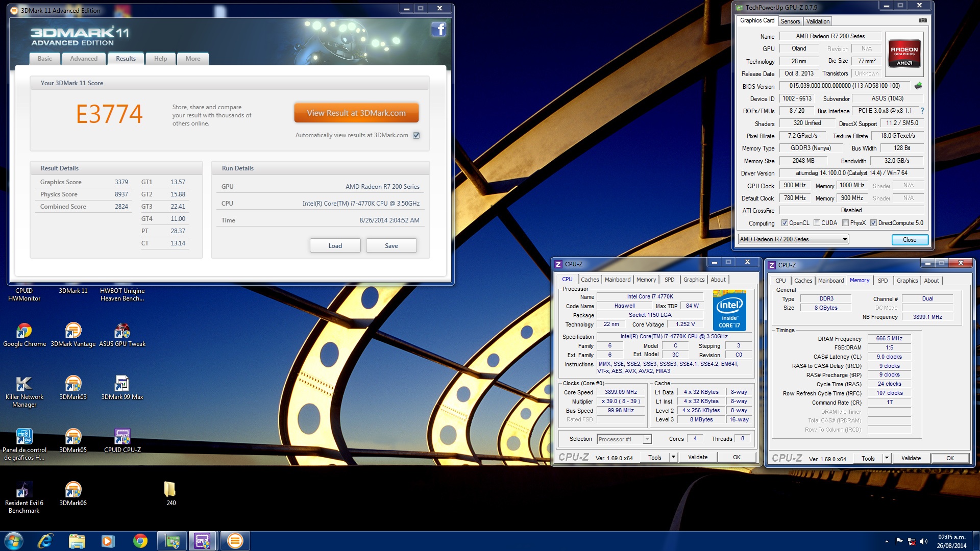Image resolution: width=980 pixels, height=551 pixels.
Task: Open Google Chrome desktop shortcut
Action: tap(24, 335)
